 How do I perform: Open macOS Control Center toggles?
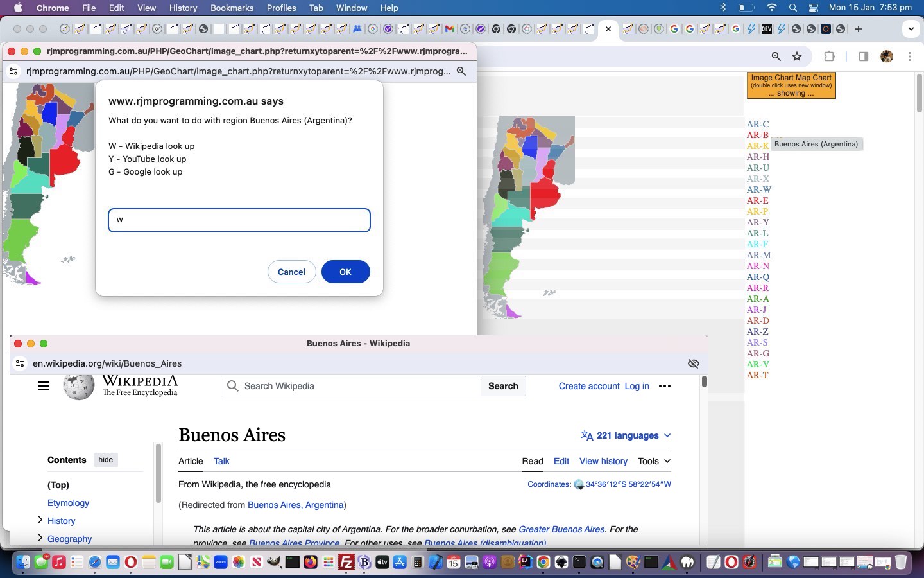click(x=814, y=8)
